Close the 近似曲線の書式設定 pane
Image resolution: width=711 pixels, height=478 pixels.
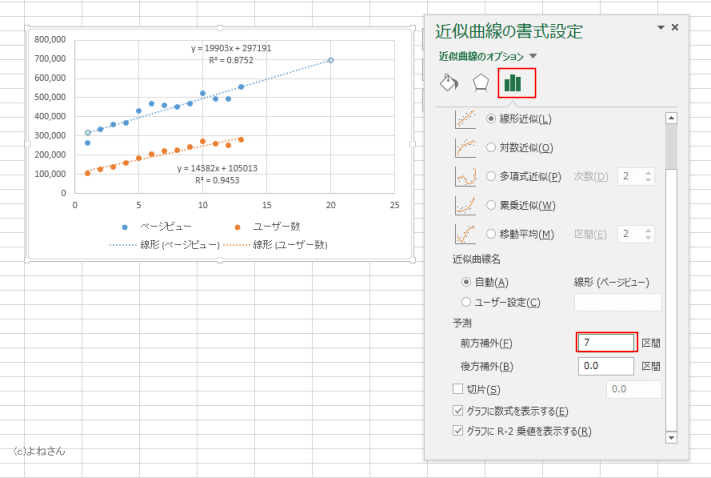tap(675, 28)
